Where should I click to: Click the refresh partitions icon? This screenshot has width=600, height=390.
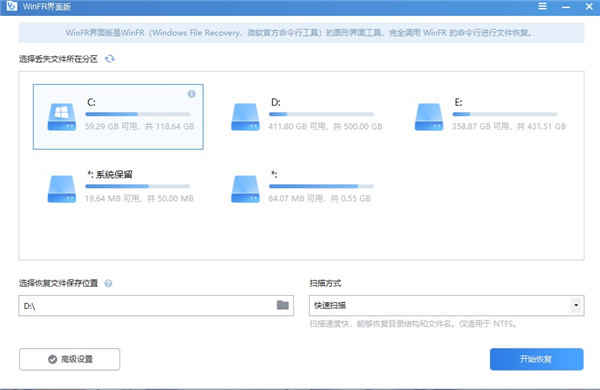pyautogui.click(x=110, y=59)
